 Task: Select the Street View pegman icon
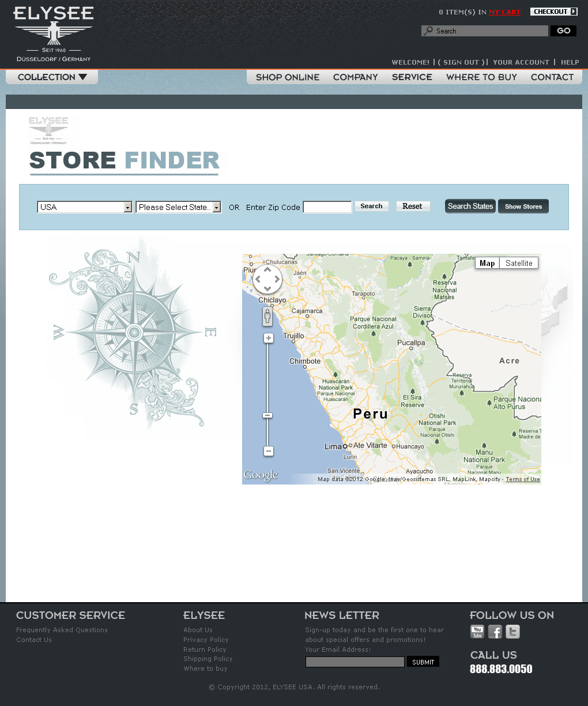click(x=267, y=316)
